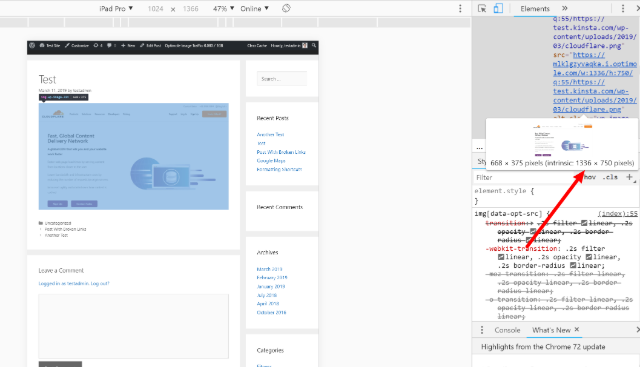
Task: Open February 2019 archive link
Action: (x=272, y=278)
